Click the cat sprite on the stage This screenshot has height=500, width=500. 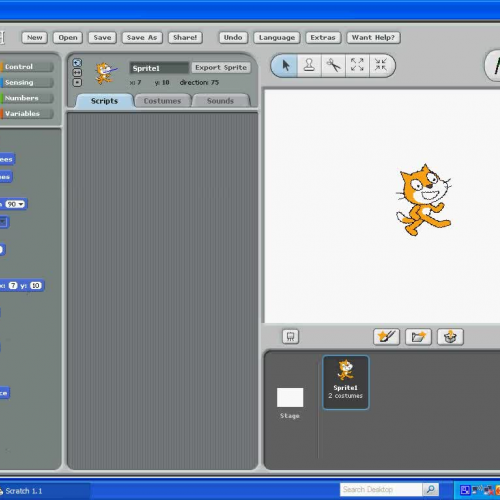click(423, 200)
